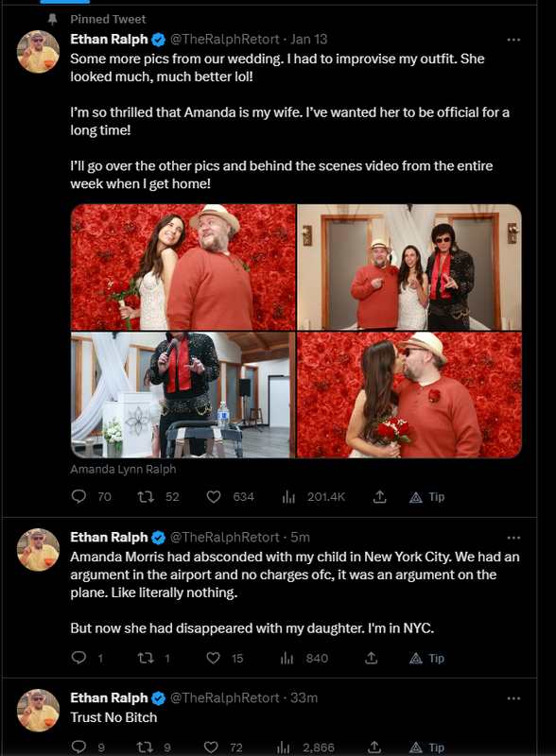Open the Elvis impersonator group photo
The height and width of the screenshot is (756, 556).
click(409, 267)
